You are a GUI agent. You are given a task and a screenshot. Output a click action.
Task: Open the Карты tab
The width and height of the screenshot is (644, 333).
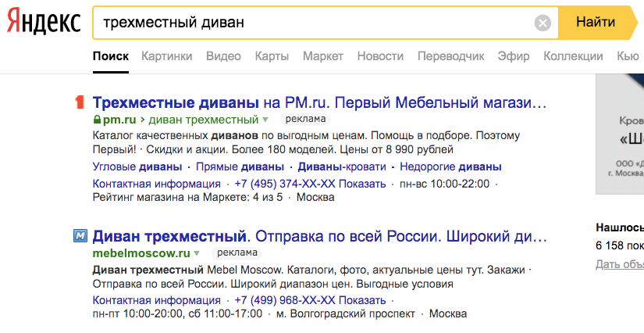(x=272, y=56)
